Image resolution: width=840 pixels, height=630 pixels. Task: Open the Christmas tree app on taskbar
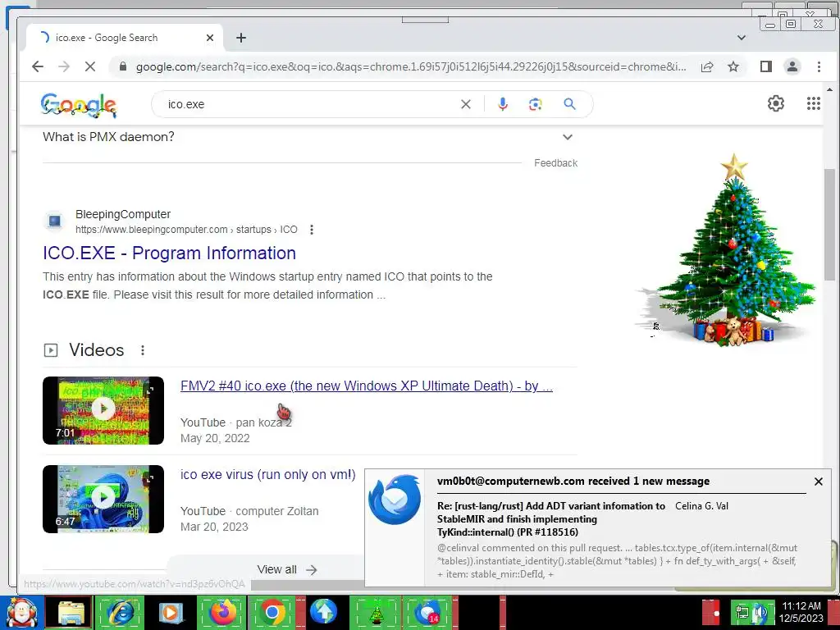point(376,613)
